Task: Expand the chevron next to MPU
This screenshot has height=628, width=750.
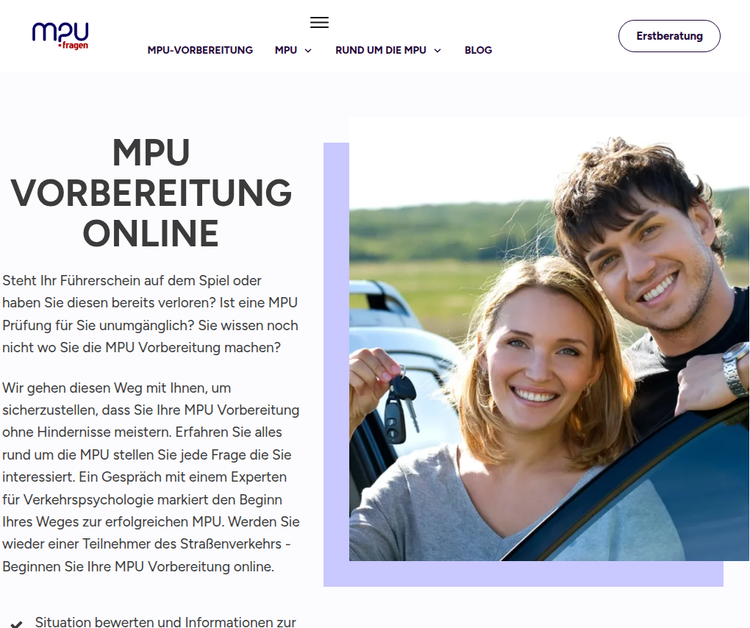Action: (x=309, y=51)
